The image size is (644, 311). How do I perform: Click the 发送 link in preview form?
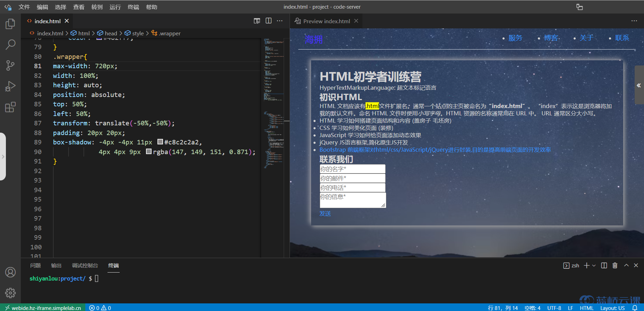325,214
